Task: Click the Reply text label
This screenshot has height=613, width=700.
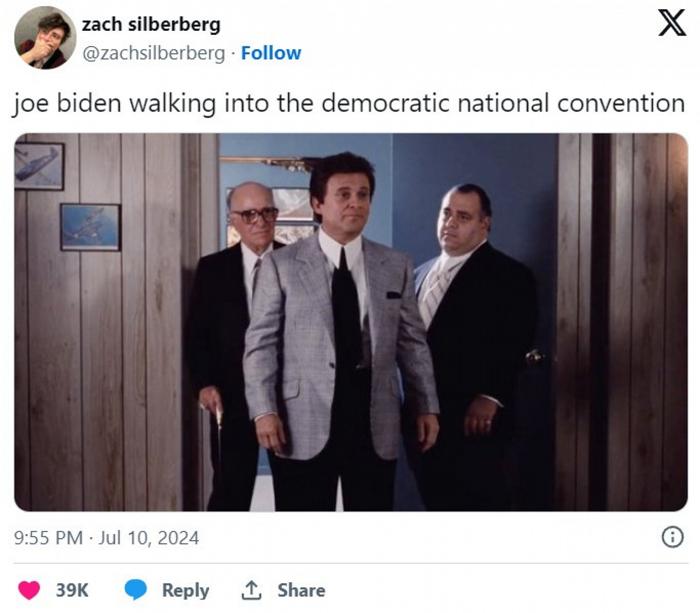Action: (185, 591)
